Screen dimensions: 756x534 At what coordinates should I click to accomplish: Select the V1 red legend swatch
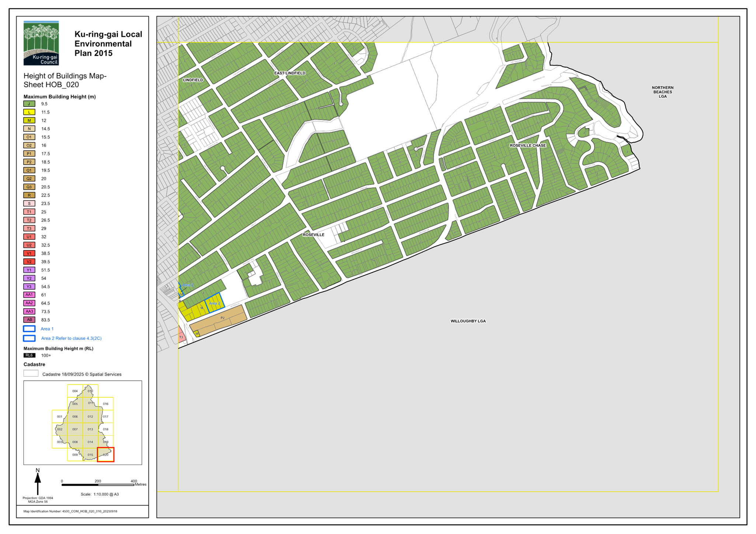point(29,253)
